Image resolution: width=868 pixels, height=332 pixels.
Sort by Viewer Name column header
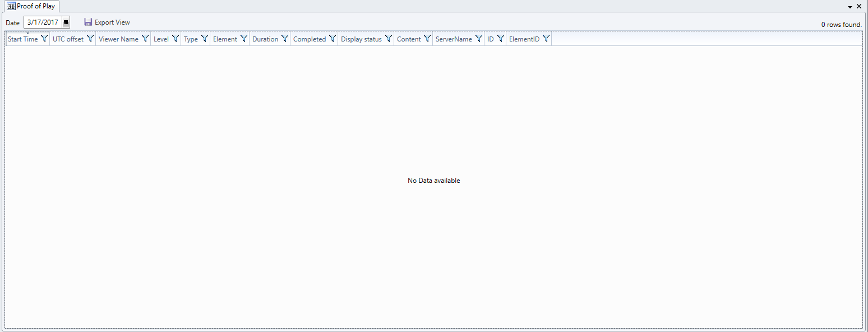118,39
